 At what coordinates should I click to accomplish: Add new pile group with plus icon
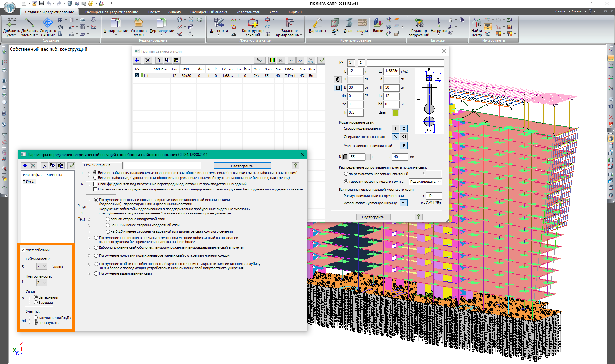point(137,60)
